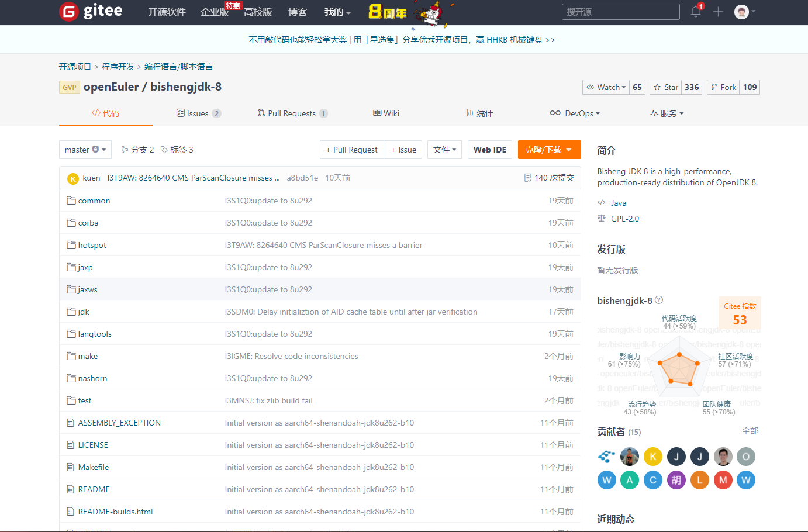The height and width of the screenshot is (532, 808).
Task: Launch the Web IDE button
Action: click(x=490, y=150)
